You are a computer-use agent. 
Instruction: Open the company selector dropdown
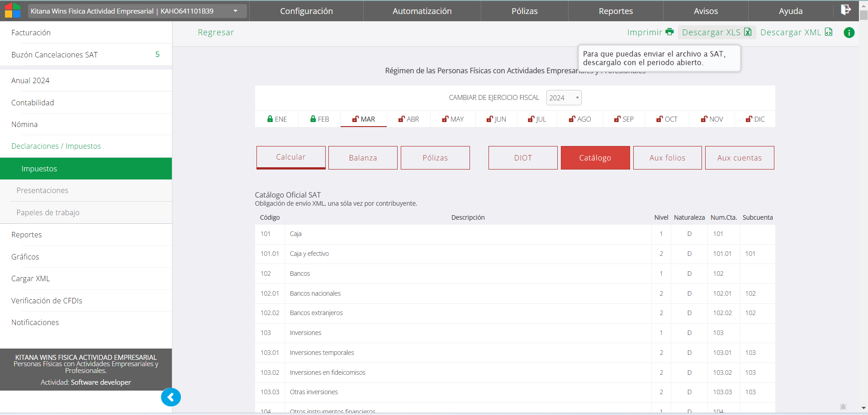point(235,11)
